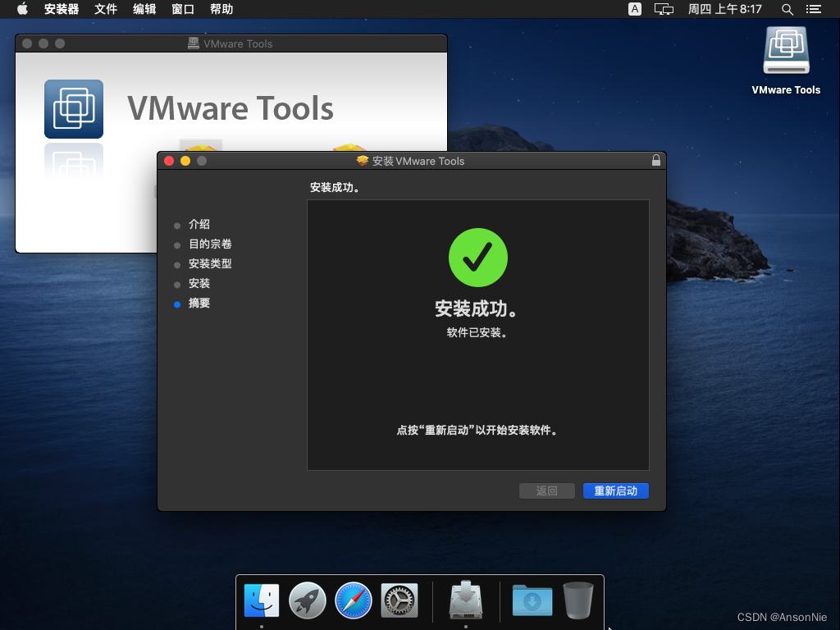This screenshot has width=840, height=630.
Task: Select the 目的宗卷 step in sidebar
Action: coord(210,244)
